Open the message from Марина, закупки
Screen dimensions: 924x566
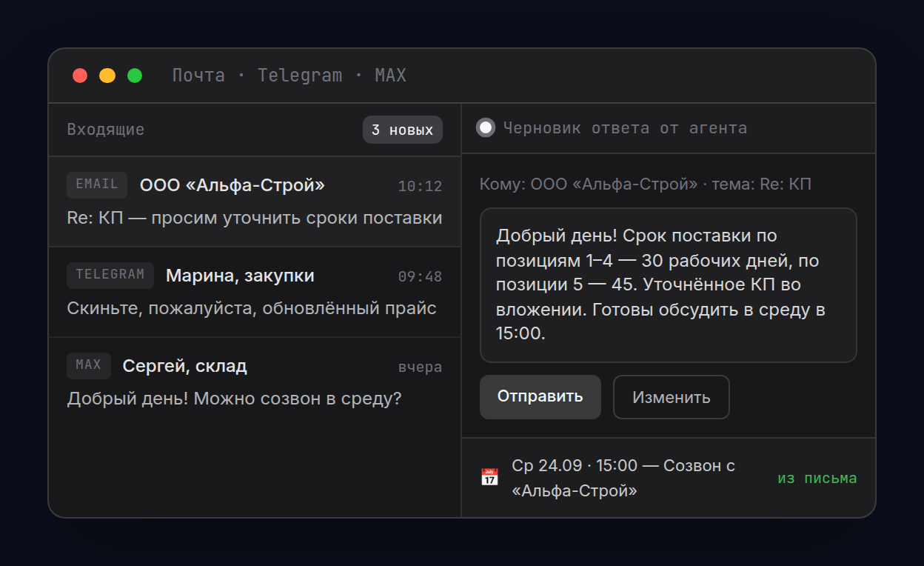[x=255, y=292]
